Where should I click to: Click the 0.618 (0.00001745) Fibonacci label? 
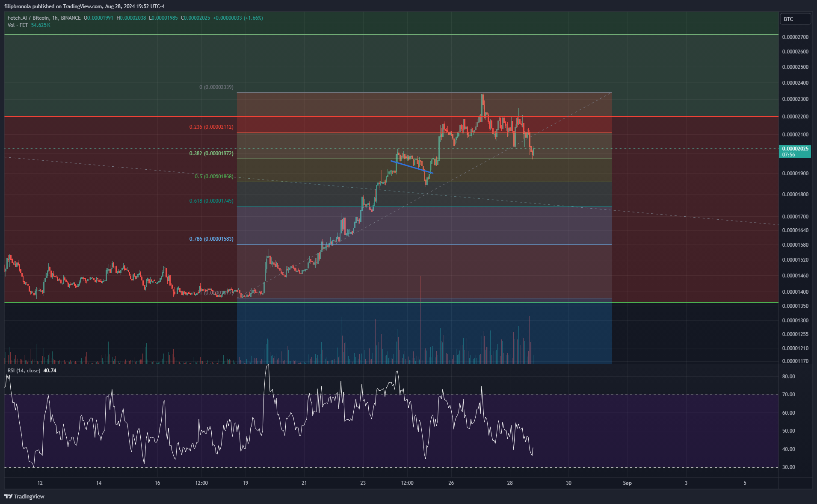tap(211, 201)
